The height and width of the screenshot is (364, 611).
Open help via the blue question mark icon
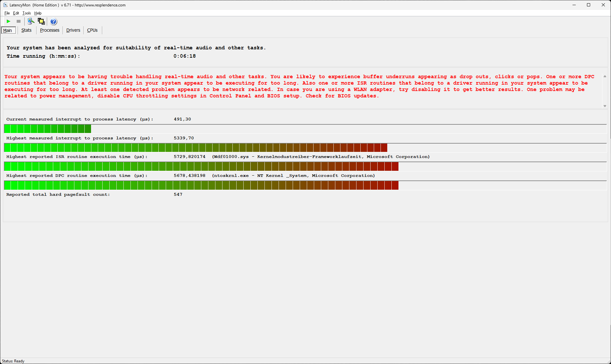(x=54, y=21)
